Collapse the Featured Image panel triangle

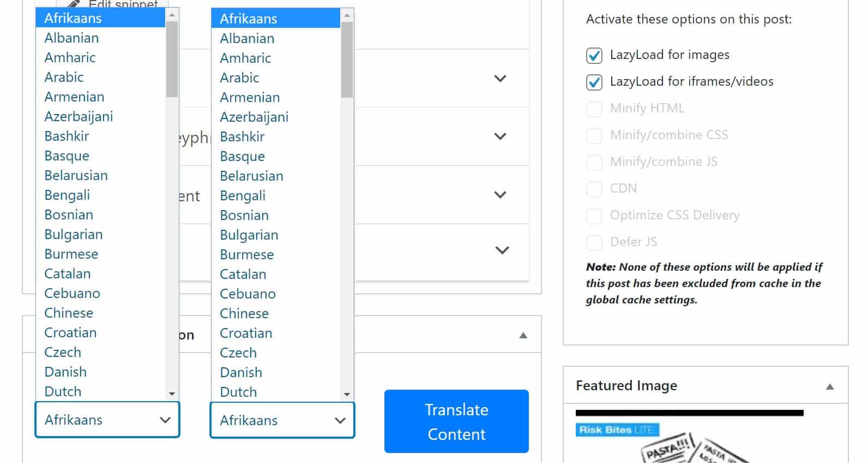click(829, 387)
